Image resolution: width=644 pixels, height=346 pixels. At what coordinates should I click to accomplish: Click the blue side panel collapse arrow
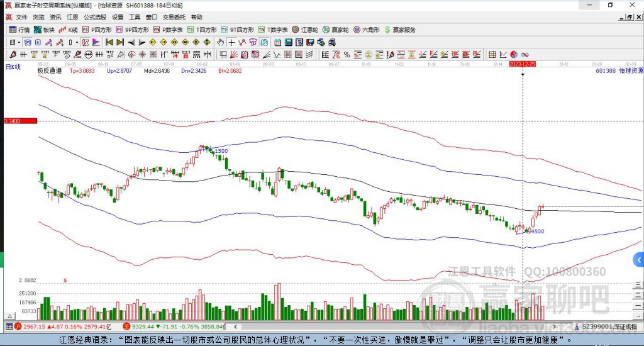[639, 260]
